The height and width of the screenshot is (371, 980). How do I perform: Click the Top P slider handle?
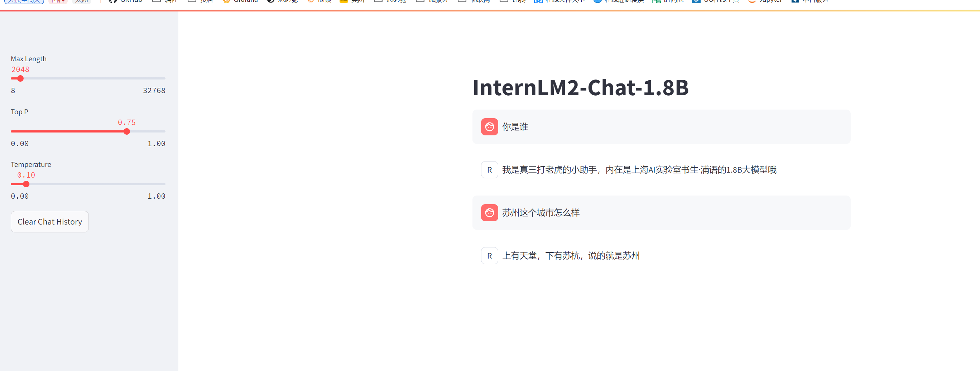coord(127,131)
